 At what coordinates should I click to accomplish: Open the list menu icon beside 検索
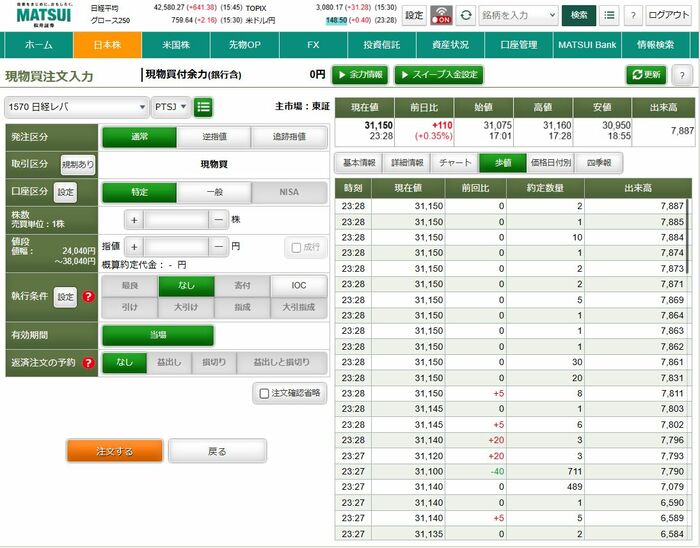pyautogui.click(x=609, y=15)
